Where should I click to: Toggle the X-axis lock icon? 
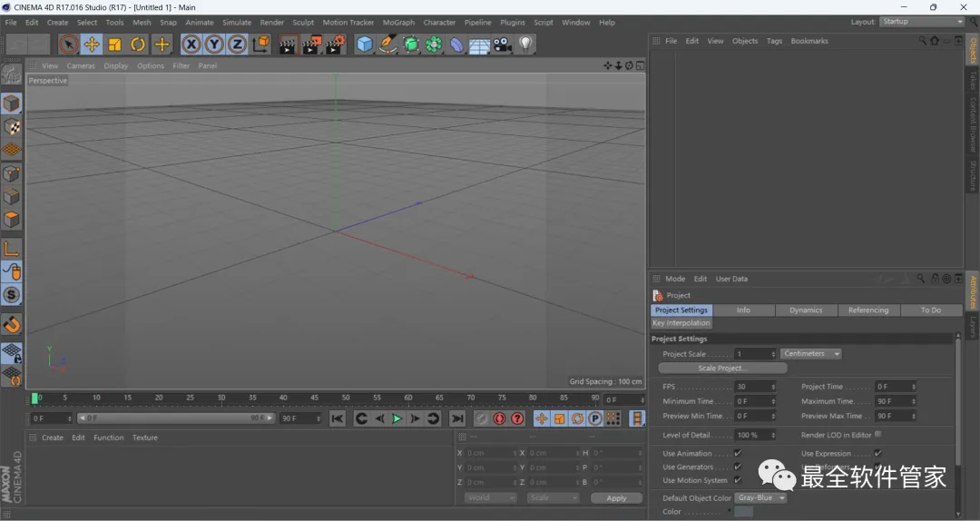191,44
